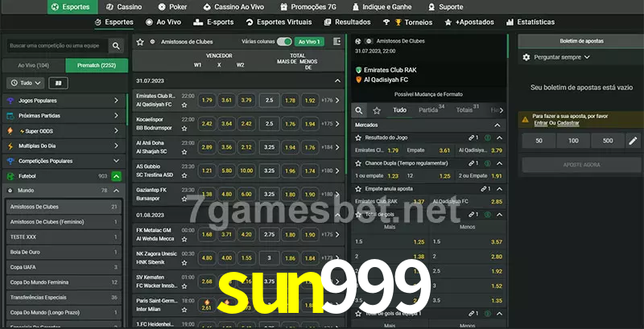Click the pencil icon to edit stake amounts
The image size is (644, 329).
633,141
